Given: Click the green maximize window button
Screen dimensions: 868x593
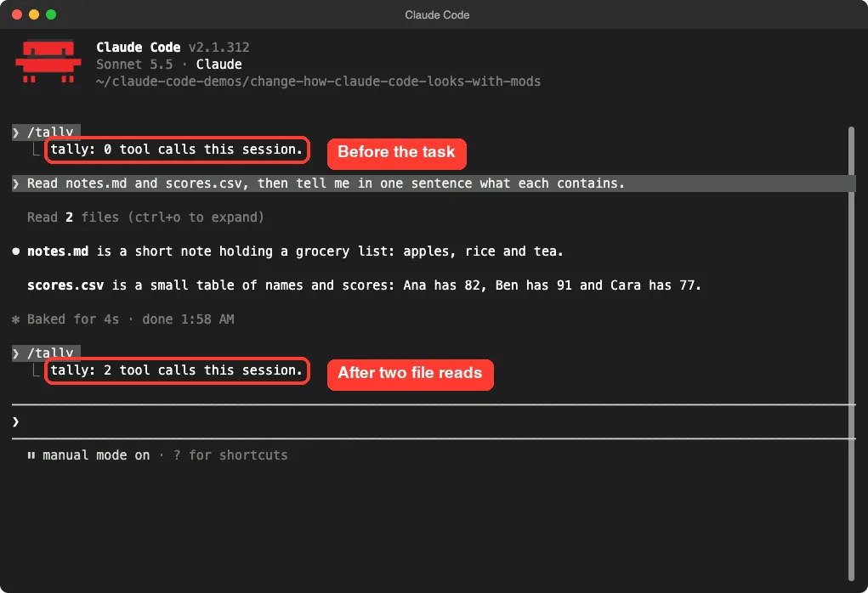Looking at the screenshot, I should 51,14.
